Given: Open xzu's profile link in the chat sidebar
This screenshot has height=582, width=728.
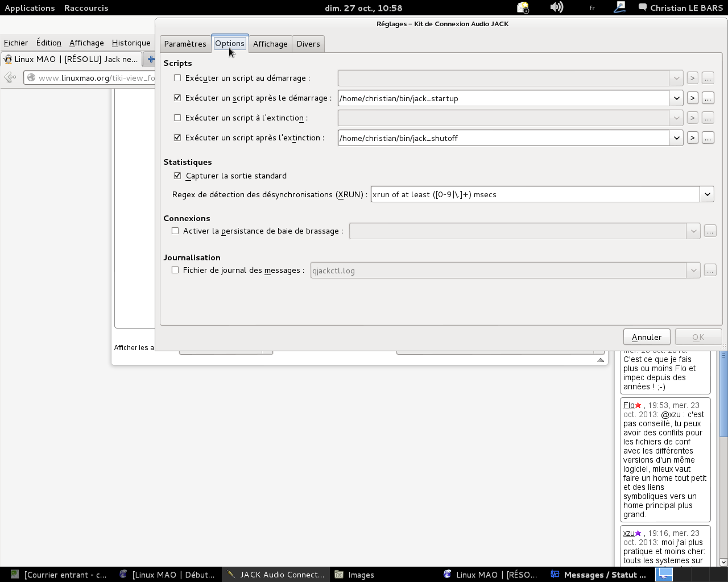Looking at the screenshot, I should [629, 533].
